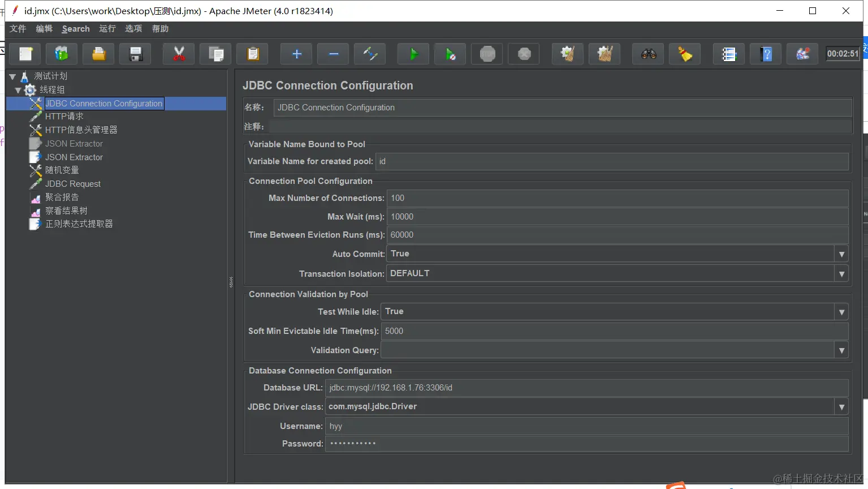This screenshot has width=868, height=489.
Task: Open the Templates toolbar icon
Action: [62, 54]
